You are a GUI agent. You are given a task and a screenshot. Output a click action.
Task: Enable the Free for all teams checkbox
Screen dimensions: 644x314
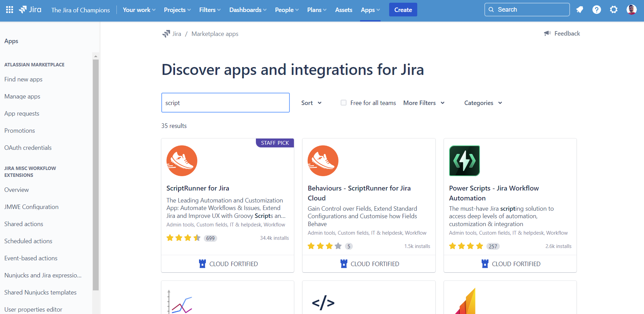click(x=343, y=102)
